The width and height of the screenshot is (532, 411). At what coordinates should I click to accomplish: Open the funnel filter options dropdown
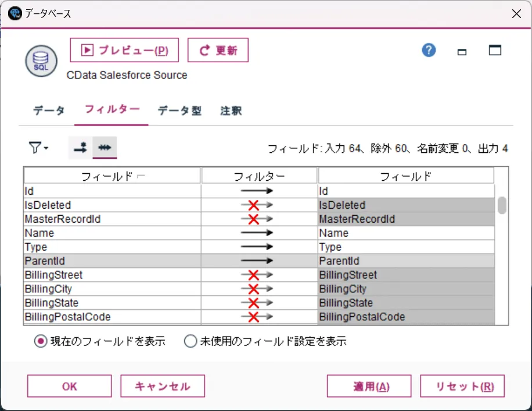point(38,148)
